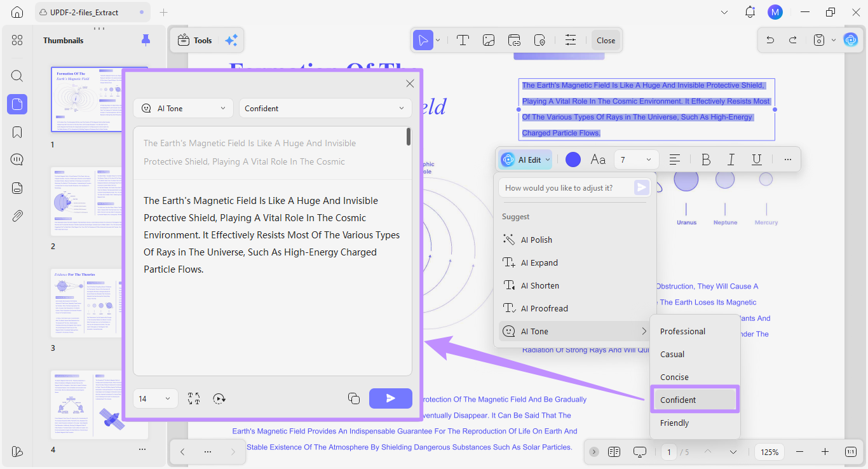Select page 2 thumbnail

tap(99, 201)
